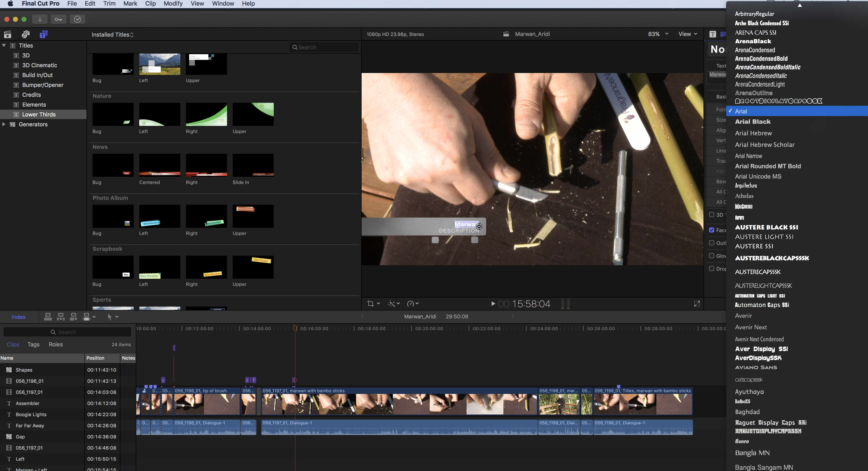Click overwrite clip edit icon
The width and height of the screenshot is (868, 471).
pos(87,316)
